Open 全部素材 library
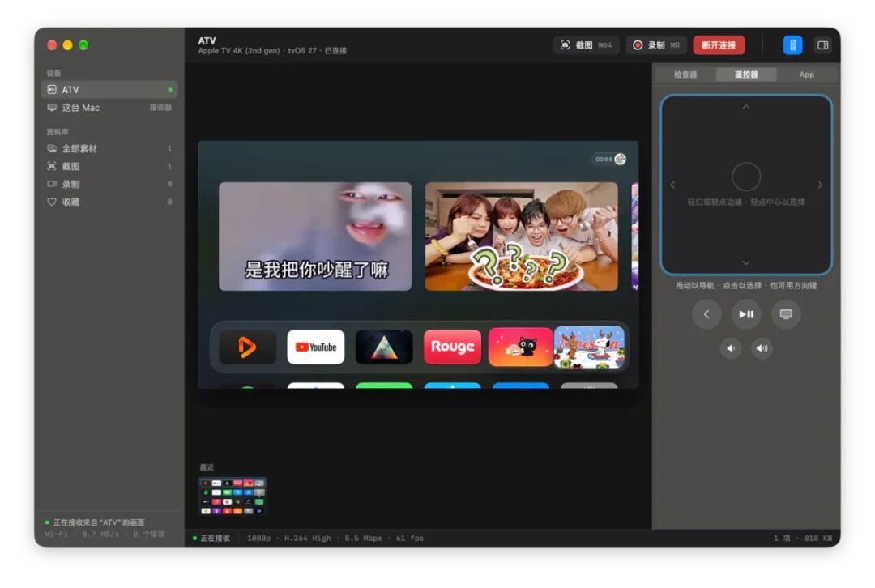Image resolution: width=875 pixels, height=588 pixels. (x=109, y=148)
